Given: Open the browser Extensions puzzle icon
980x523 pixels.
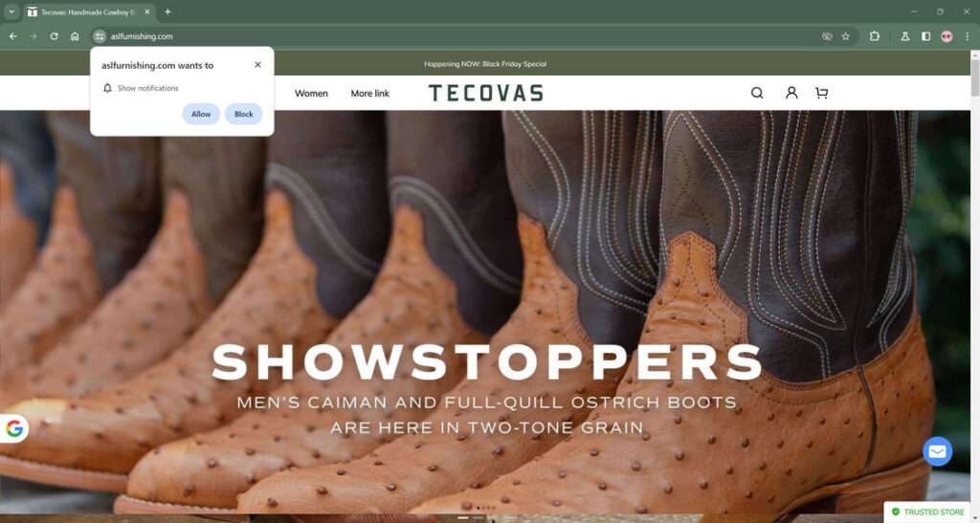Looking at the screenshot, I should [875, 36].
